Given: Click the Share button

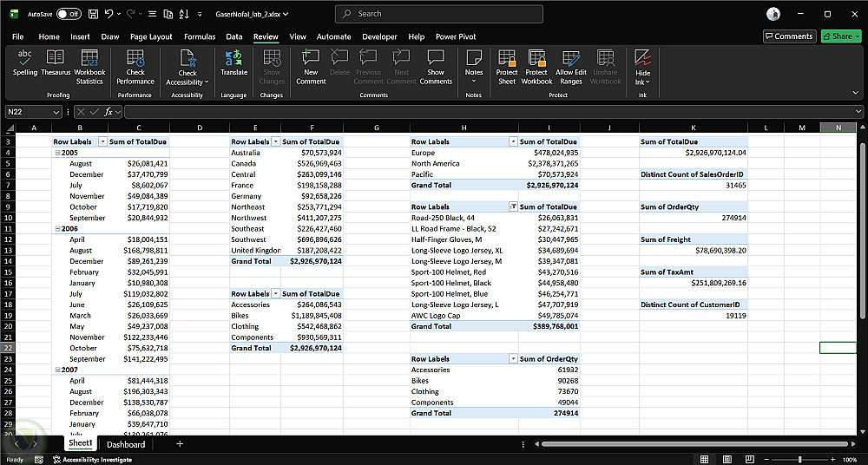Looking at the screenshot, I should pyautogui.click(x=841, y=36).
